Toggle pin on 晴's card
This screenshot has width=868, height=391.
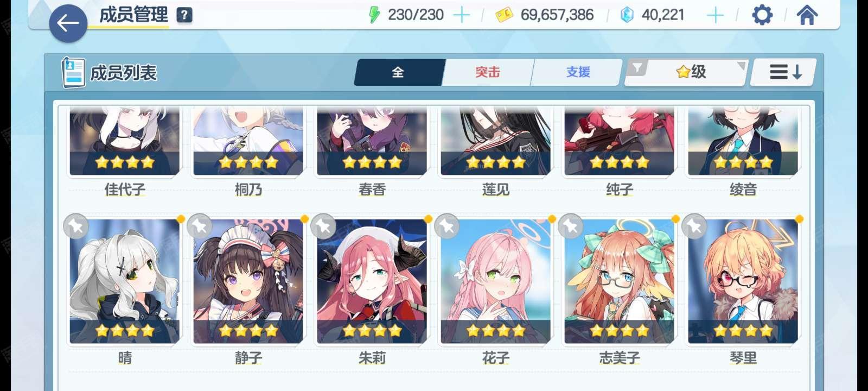click(x=75, y=226)
